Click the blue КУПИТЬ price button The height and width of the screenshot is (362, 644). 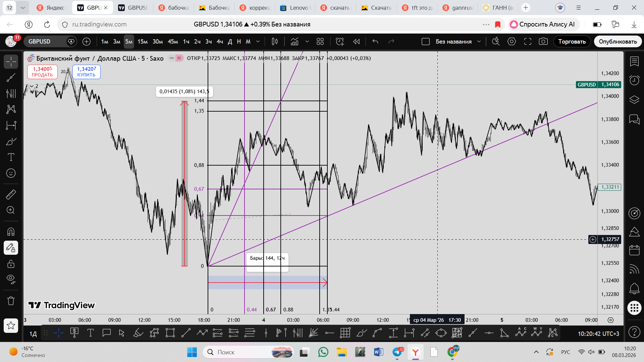pyautogui.click(x=87, y=72)
